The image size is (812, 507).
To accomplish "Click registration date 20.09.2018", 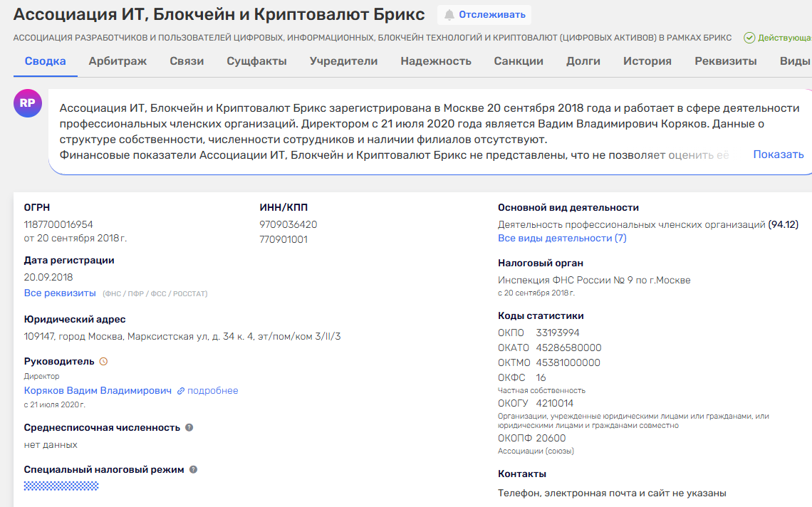I will 48,277.
